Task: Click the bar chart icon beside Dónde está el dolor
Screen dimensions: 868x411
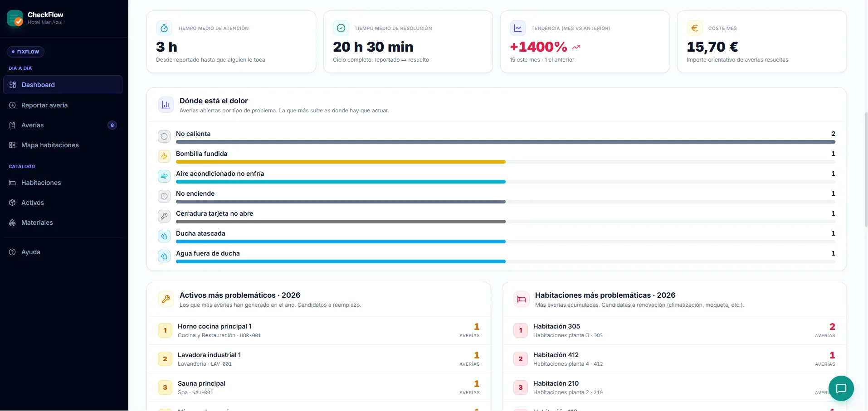Action: point(166,105)
